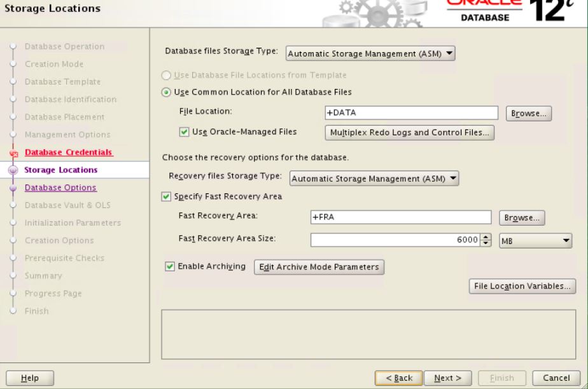Decrease Fast Recovery Area Size with down arrow
The image size is (588, 389).
486,243
